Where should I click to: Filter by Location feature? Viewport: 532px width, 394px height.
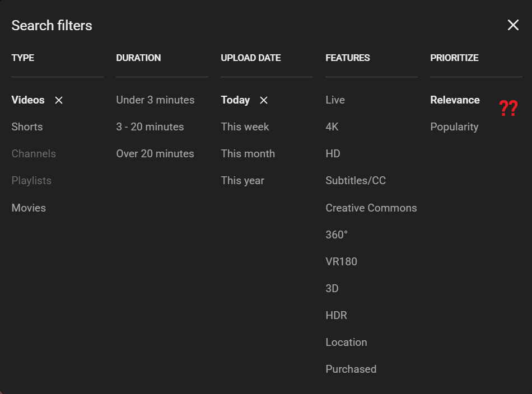[x=346, y=342]
